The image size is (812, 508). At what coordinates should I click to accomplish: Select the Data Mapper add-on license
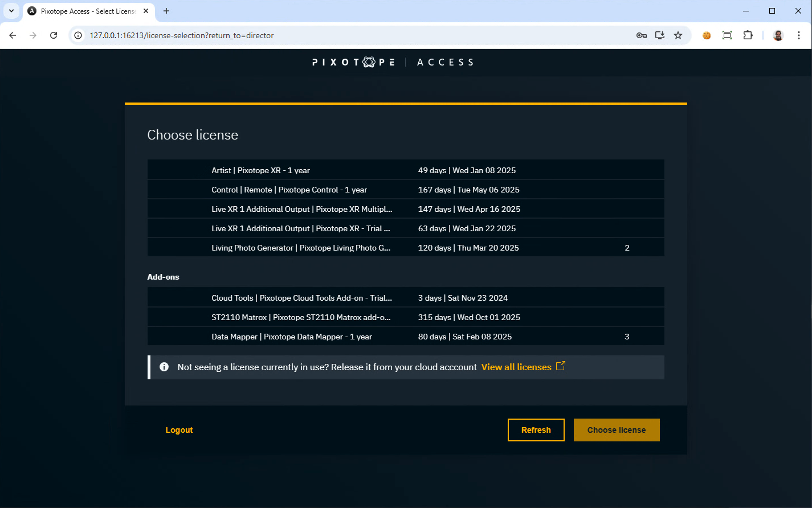(x=406, y=337)
